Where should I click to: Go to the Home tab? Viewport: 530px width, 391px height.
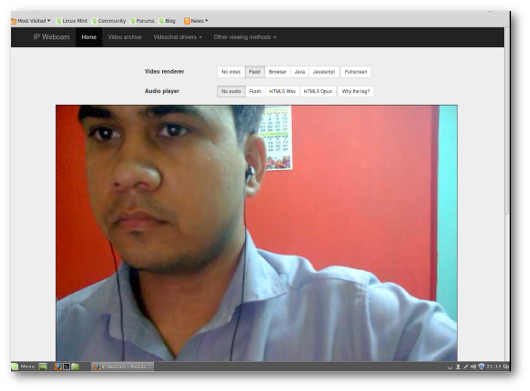tap(89, 37)
